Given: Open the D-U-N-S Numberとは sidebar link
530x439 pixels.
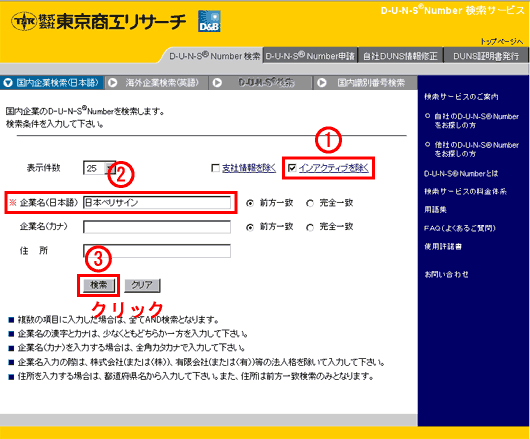Looking at the screenshot, I should pos(461,174).
